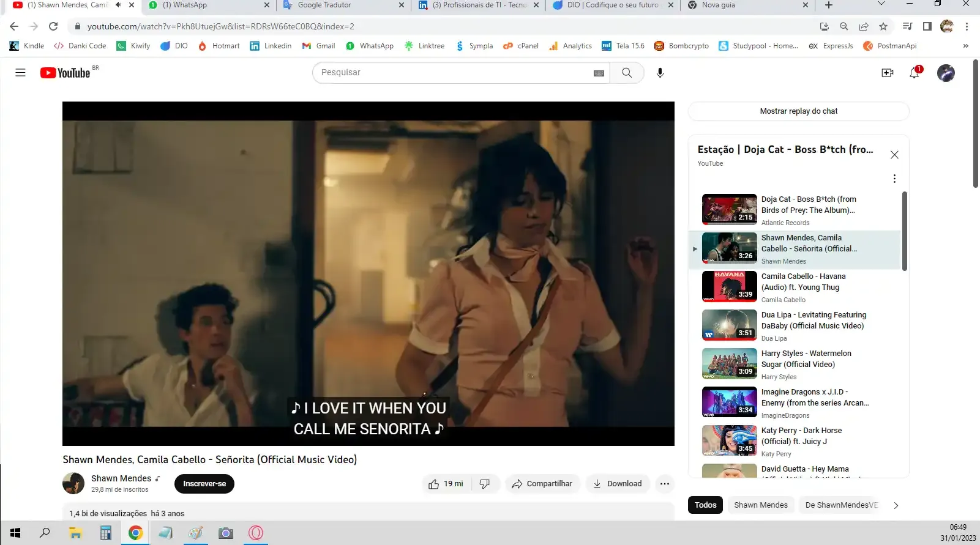Click the browser address bar URL
Screen dimensions: 980x545
[220, 26]
